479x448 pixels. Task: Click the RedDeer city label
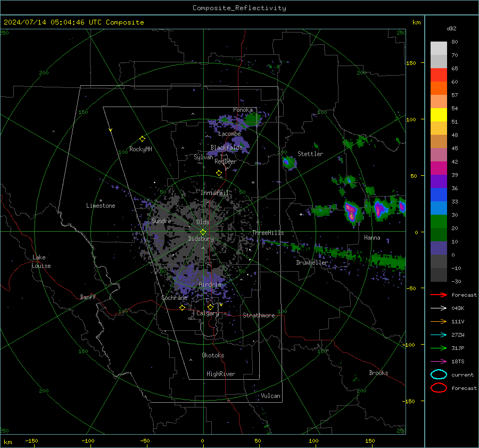[x=226, y=161]
